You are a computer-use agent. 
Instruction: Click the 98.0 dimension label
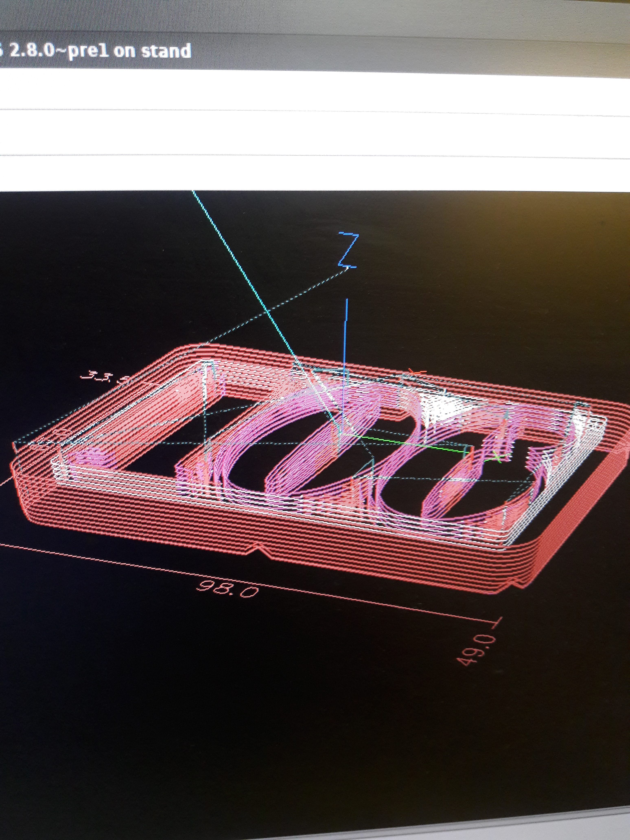click(228, 589)
